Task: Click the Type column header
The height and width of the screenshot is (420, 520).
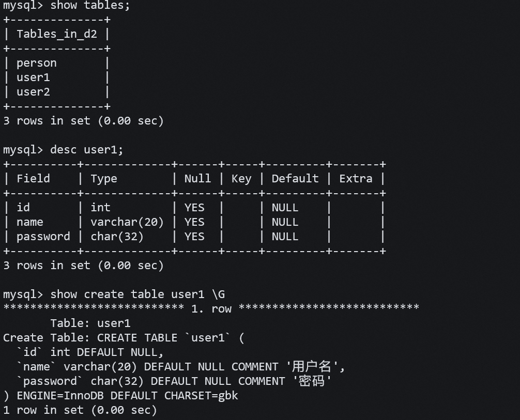Action: pyautogui.click(x=104, y=179)
